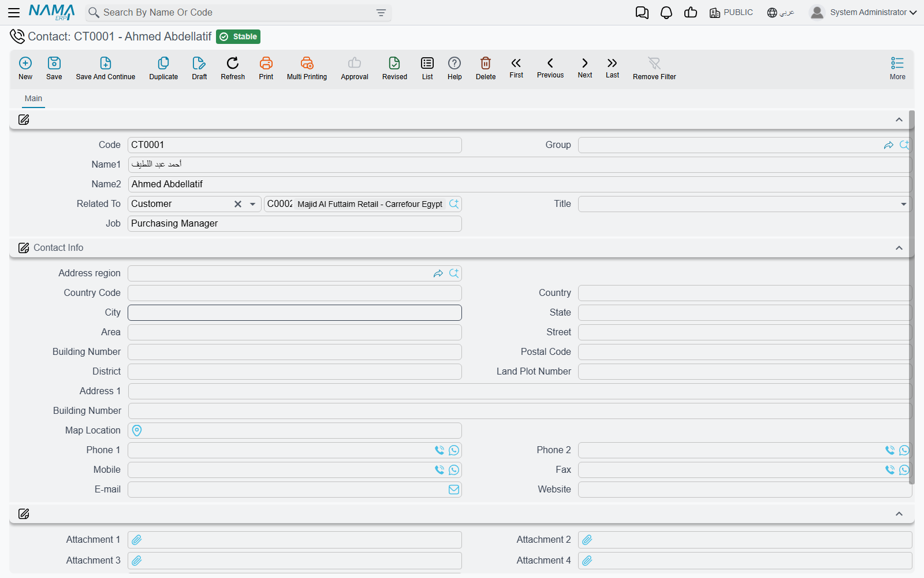Image resolution: width=924 pixels, height=578 pixels.
Task: Click the E-mail envelope icon
Action: [454, 490]
